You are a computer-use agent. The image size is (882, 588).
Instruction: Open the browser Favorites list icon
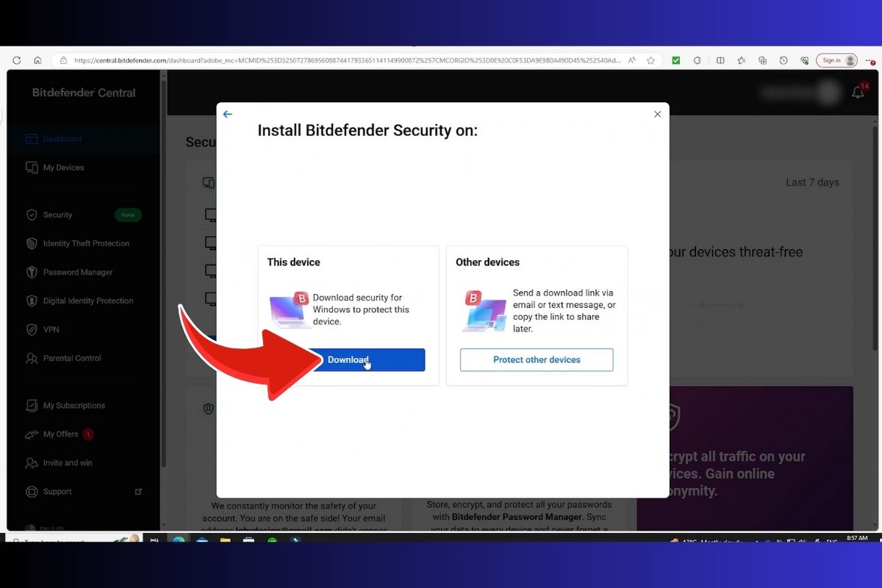point(742,60)
